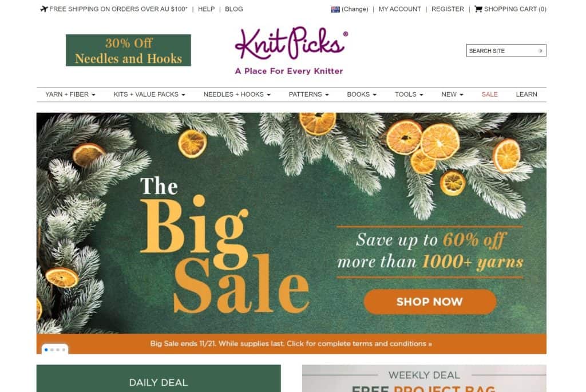Expand the Needles + Hooks menu
This screenshot has height=392, width=586.
[237, 94]
